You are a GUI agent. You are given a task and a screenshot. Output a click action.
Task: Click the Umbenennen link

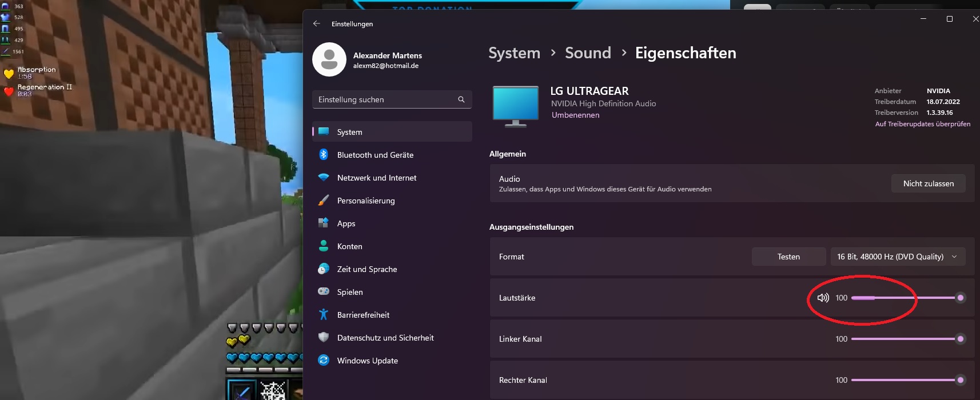coord(575,115)
